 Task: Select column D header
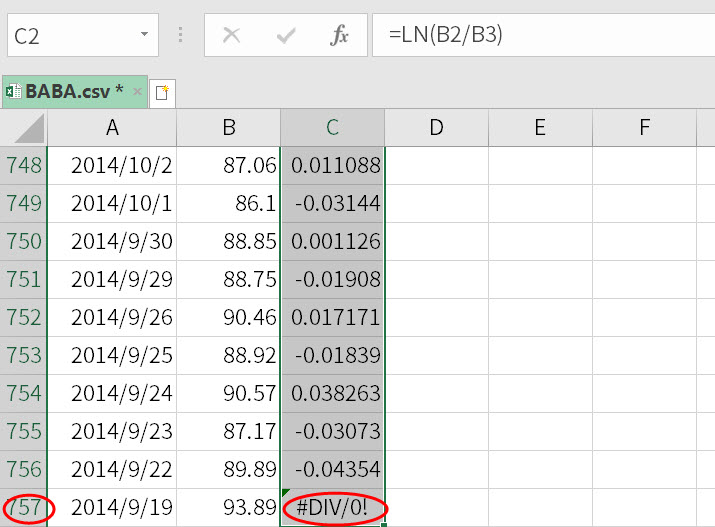(436, 128)
